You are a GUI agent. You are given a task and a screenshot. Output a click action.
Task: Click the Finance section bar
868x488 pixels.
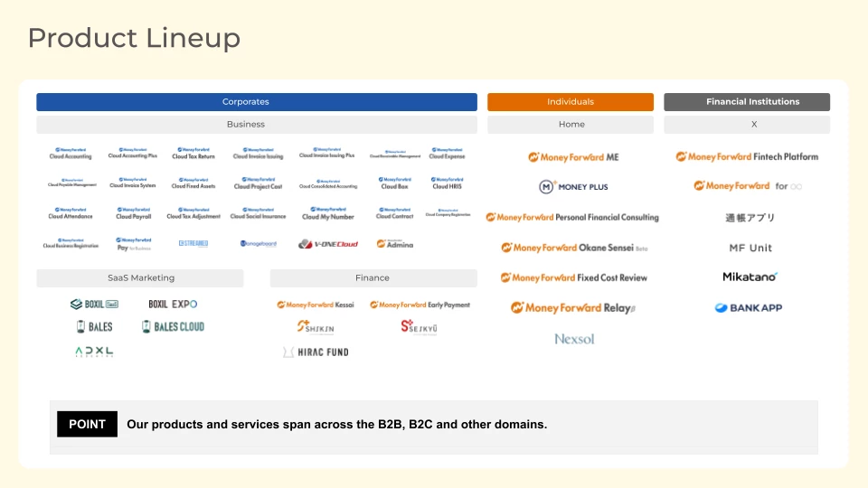click(x=373, y=277)
